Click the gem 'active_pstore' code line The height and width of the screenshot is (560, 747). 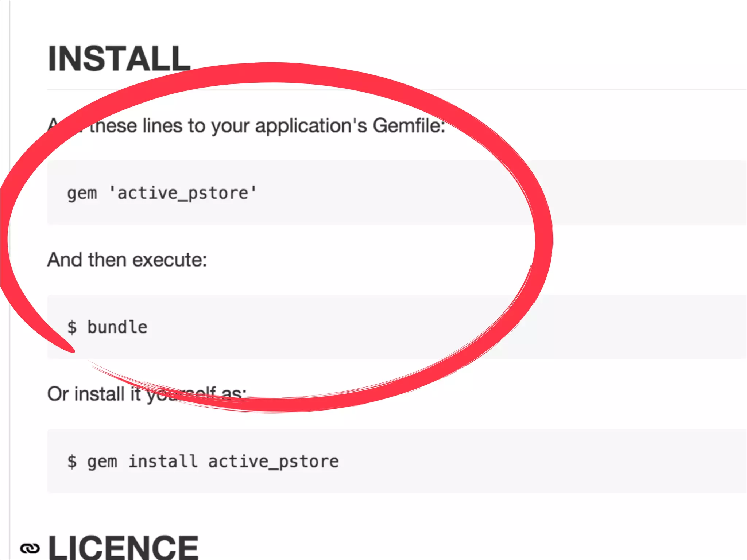[162, 193]
